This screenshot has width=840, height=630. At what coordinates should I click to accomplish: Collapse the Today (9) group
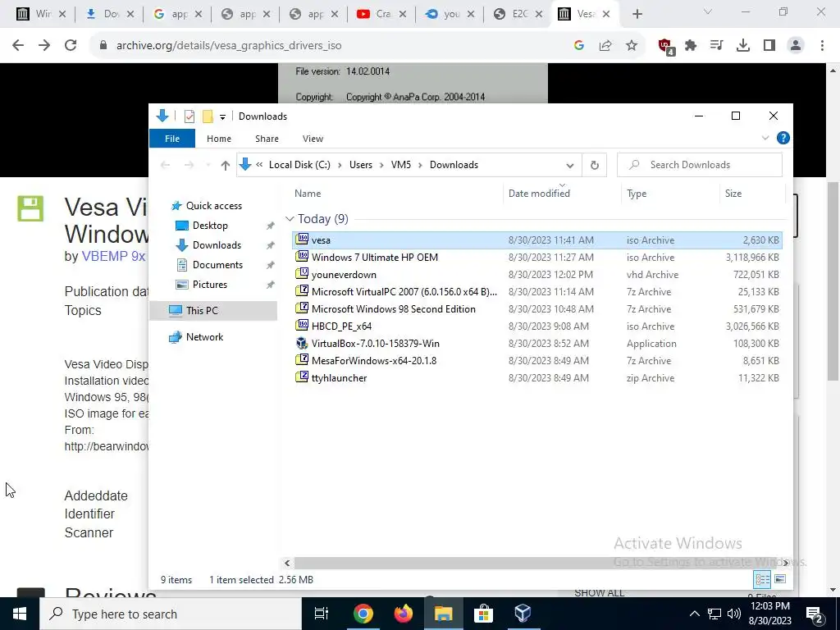(290, 218)
